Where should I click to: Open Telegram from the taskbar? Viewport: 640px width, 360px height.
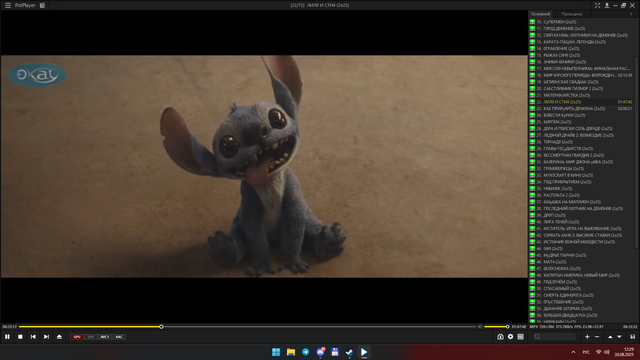(x=306, y=352)
